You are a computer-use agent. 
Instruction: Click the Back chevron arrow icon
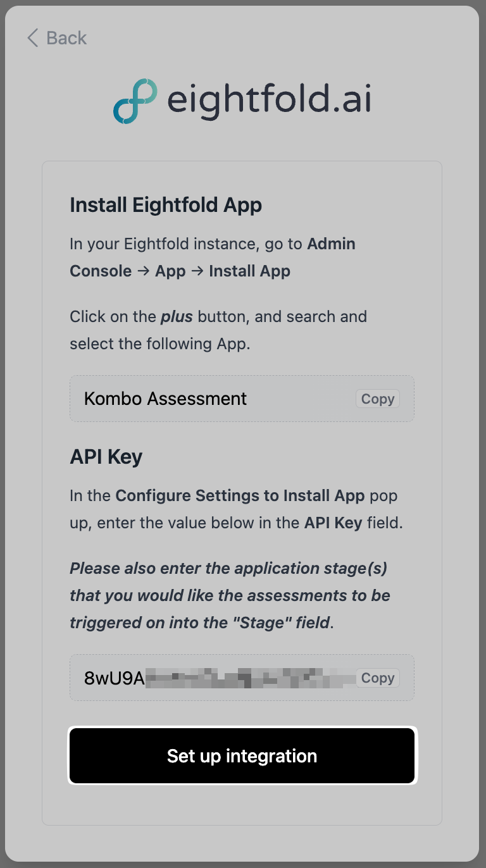tap(33, 38)
